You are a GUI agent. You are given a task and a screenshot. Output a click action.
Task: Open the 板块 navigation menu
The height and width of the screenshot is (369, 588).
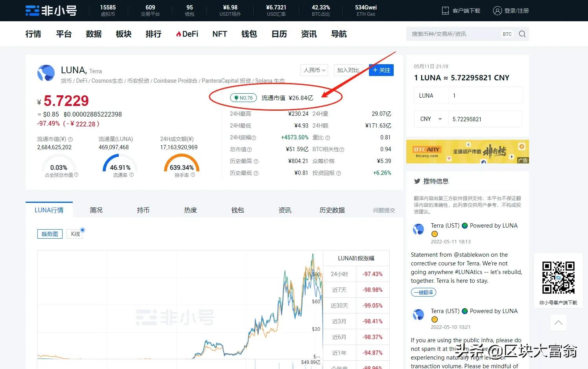pyautogui.click(x=123, y=34)
